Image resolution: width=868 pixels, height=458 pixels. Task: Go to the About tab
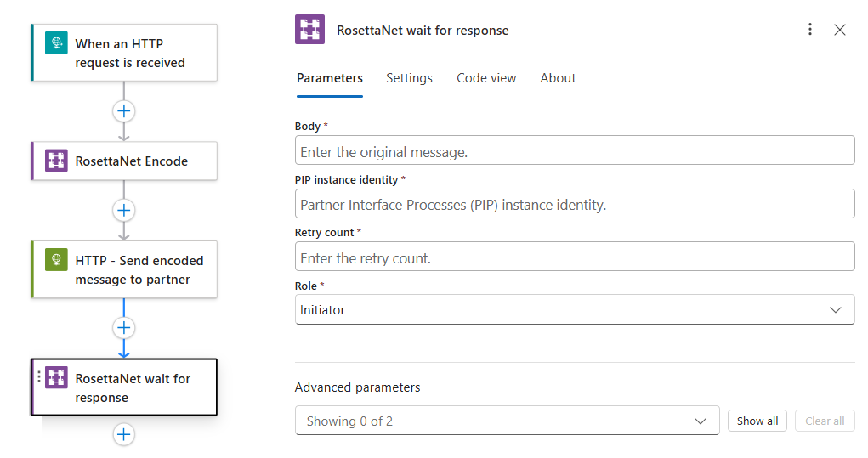pyautogui.click(x=558, y=78)
